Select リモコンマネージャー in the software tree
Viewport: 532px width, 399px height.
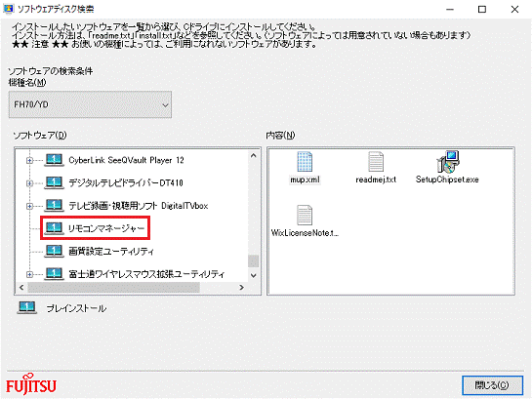[106, 228]
